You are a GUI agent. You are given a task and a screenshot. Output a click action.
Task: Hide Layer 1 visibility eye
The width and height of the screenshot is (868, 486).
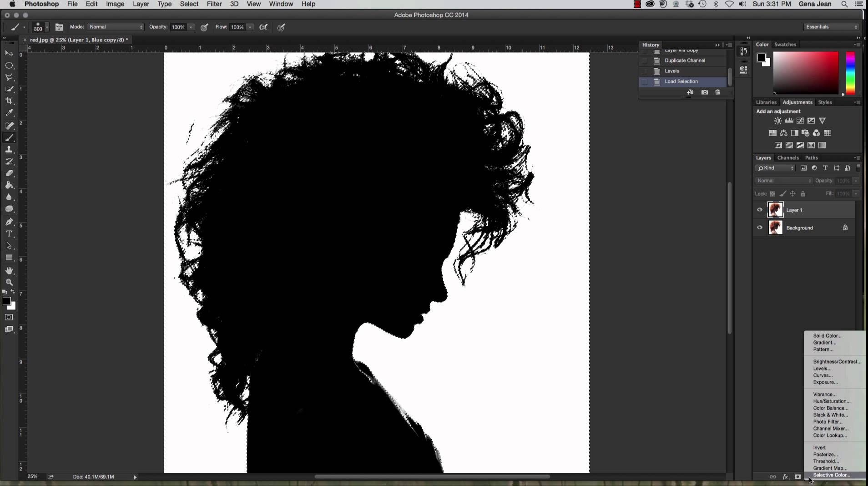[x=760, y=210]
